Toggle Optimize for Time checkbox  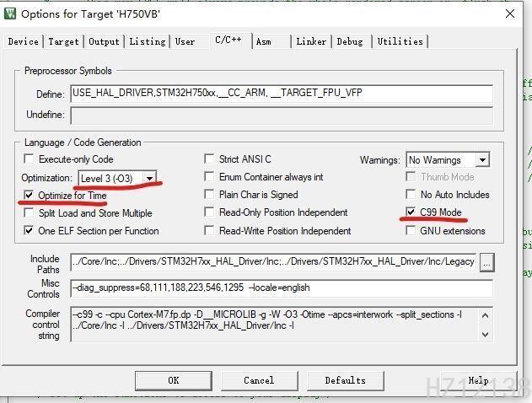point(29,195)
